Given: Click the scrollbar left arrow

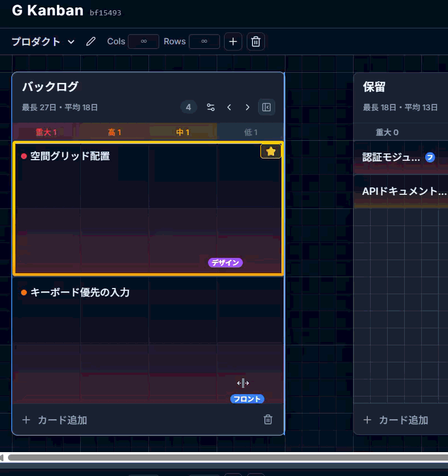Looking at the screenshot, I should pyautogui.click(x=2, y=457).
